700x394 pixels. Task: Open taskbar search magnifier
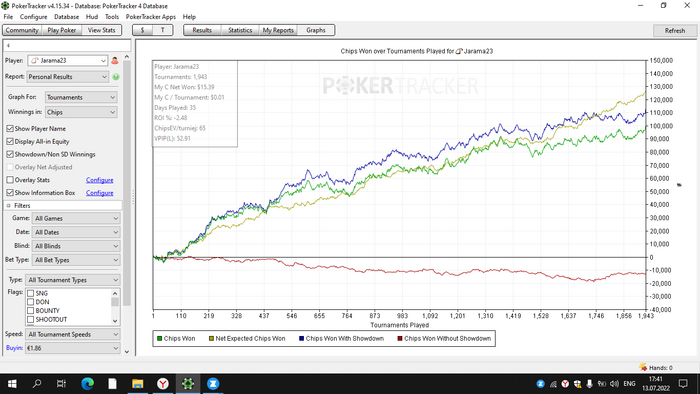point(37,383)
